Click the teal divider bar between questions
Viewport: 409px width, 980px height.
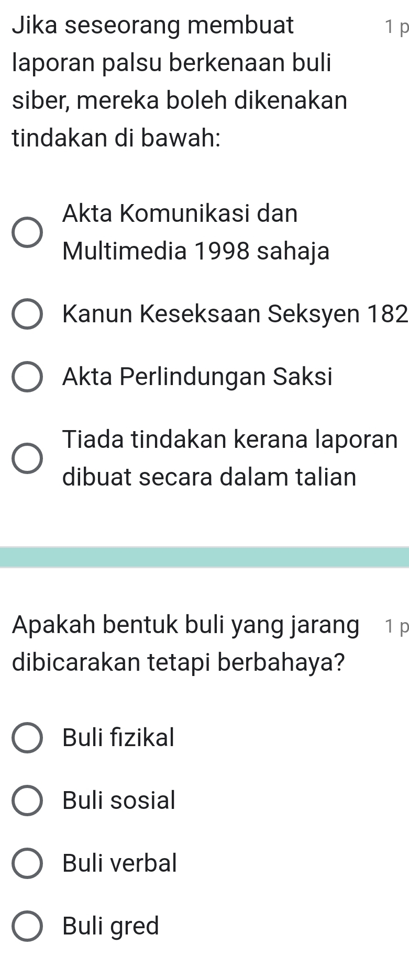click(x=204, y=557)
